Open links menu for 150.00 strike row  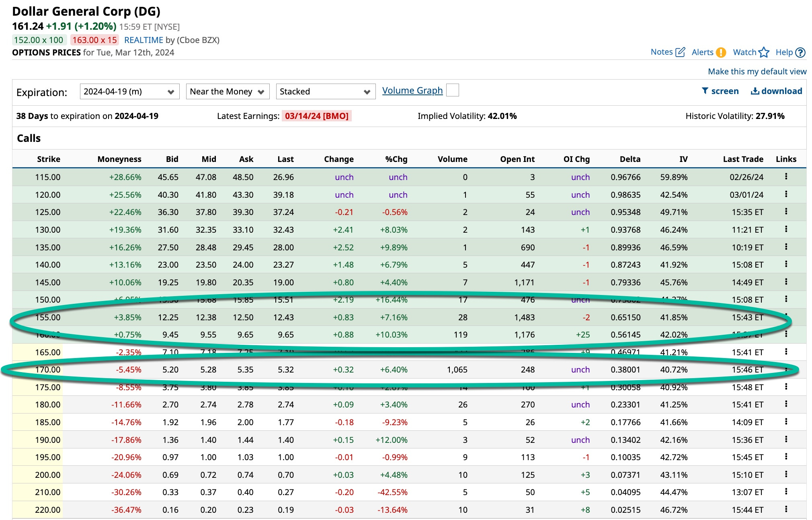click(x=786, y=299)
